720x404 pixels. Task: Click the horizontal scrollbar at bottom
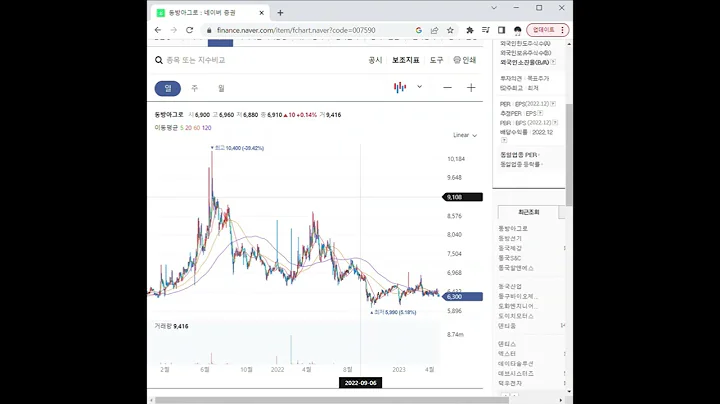click(334, 400)
